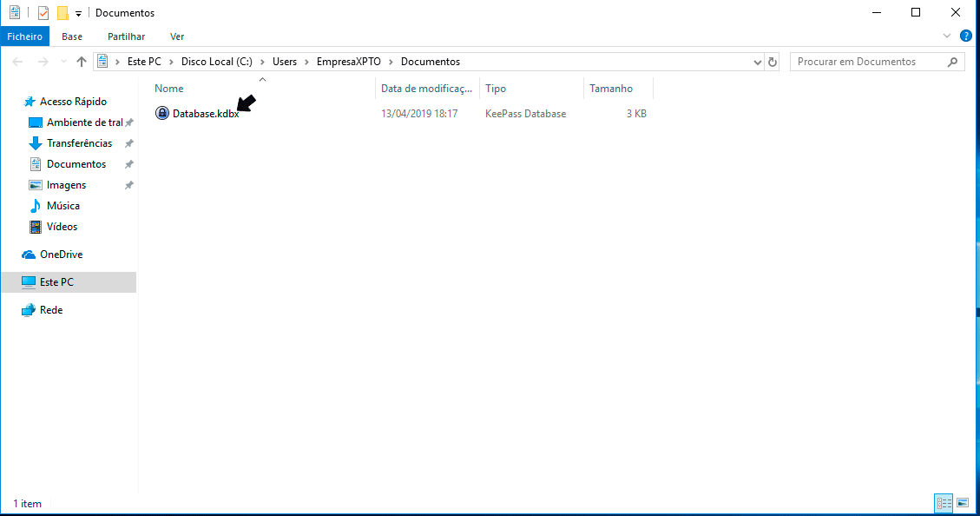Click the Procurar em Documentos search field
This screenshot has height=516, width=980.
pyautogui.click(x=878, y=62)
